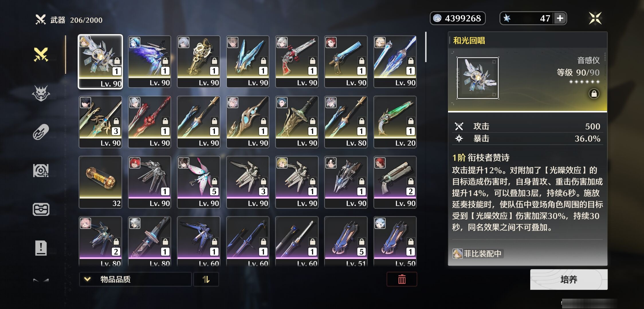This screenshot has height=309, width=644.
Task: Select the capsule items category icon
Action: pyautogui.click(x=41, y=132)
